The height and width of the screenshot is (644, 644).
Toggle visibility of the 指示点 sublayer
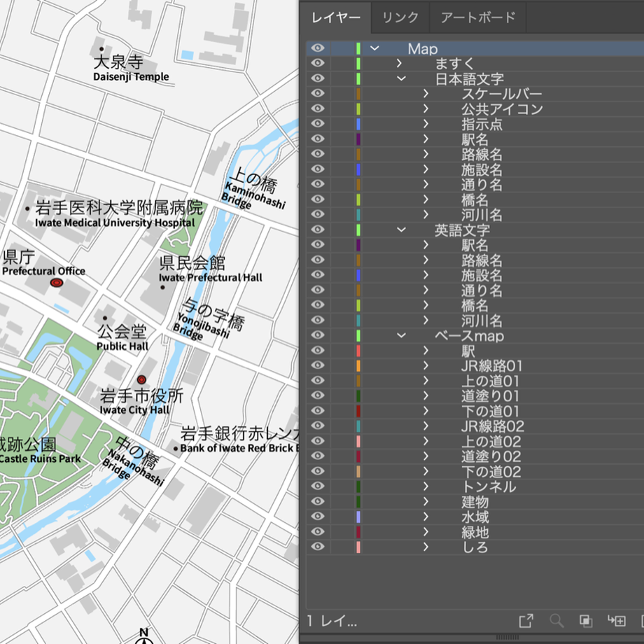[318, 123]
